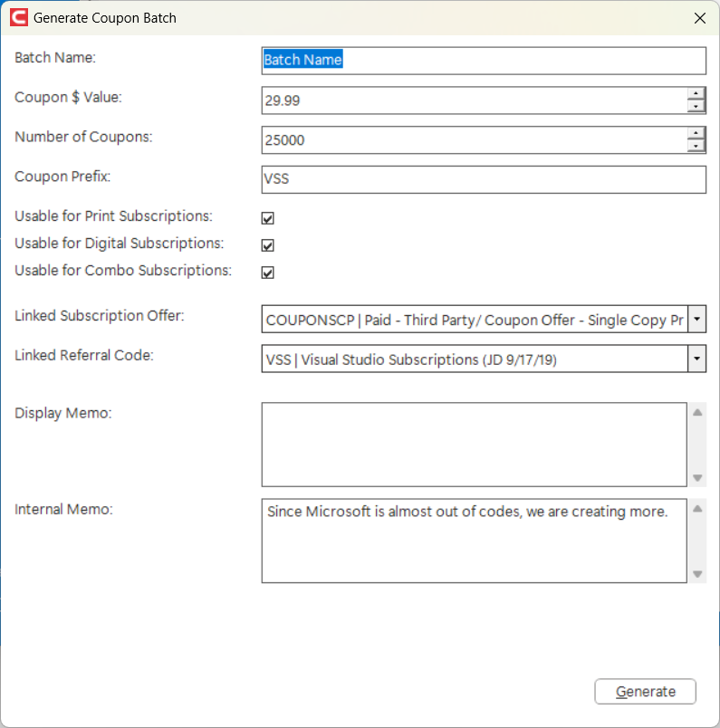Close the Generate Coupon Batch dialog
Screen dimensions: 720x728
tap(699, 18)
